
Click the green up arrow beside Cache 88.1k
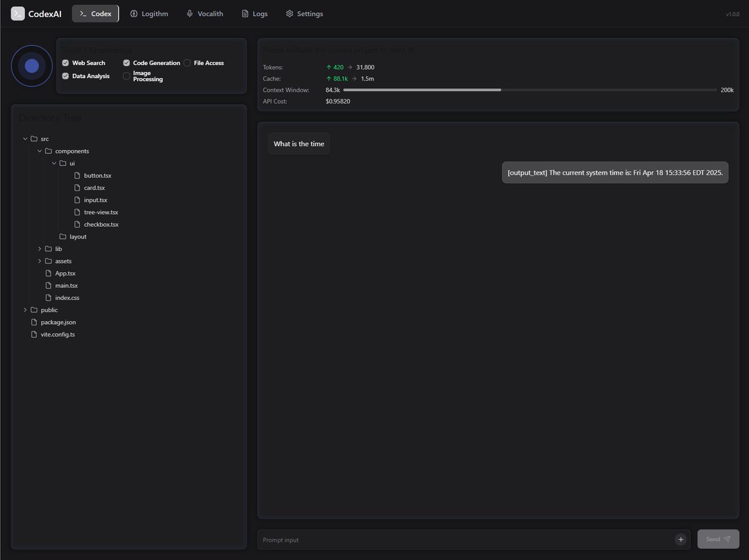tap(329, 79)
